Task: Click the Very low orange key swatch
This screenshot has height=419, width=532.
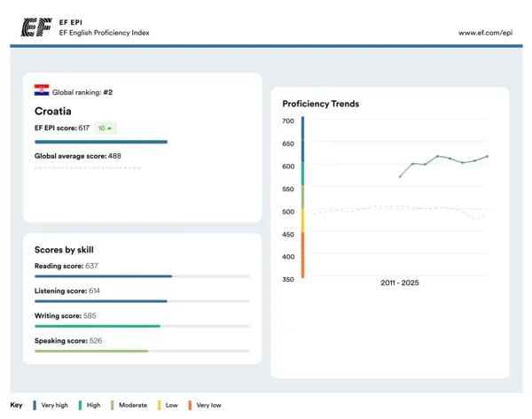Action: point(190,405)
